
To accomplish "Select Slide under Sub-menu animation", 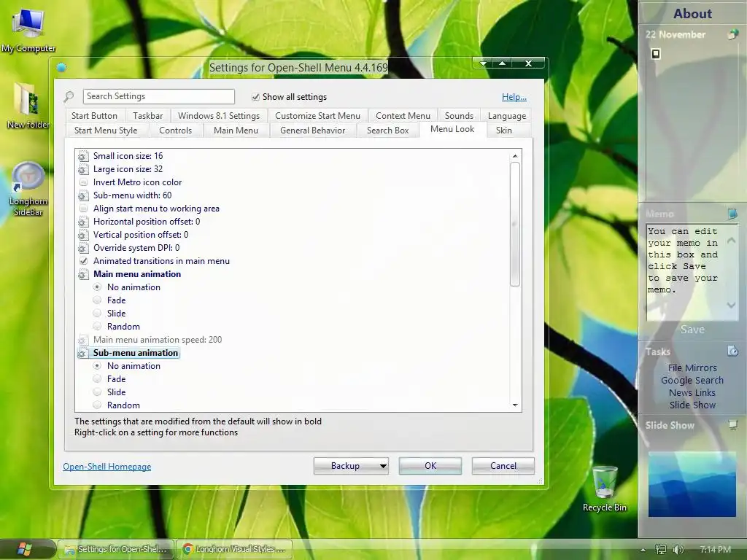I will 97,392.
